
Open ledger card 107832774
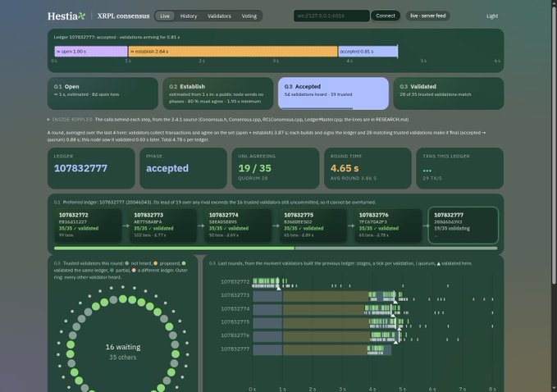(x=238, y=226)
